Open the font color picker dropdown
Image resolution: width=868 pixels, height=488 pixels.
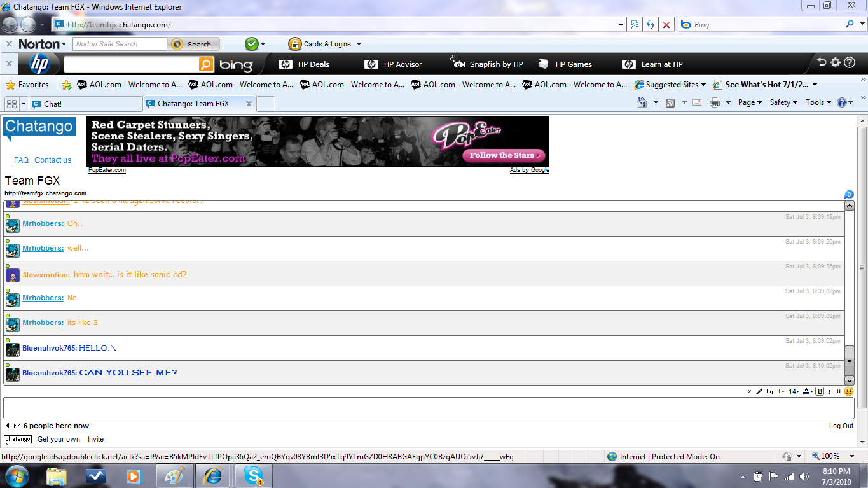pos(808,392)
